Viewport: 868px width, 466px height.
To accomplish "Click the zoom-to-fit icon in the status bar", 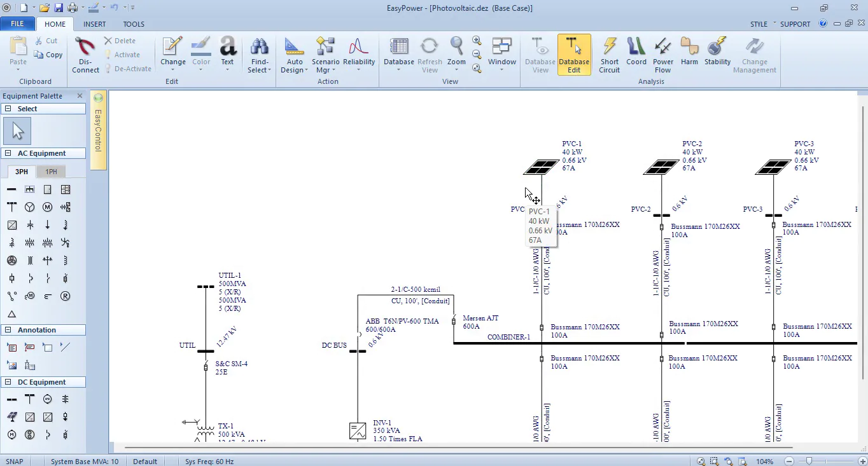I will tap(701, 462).
